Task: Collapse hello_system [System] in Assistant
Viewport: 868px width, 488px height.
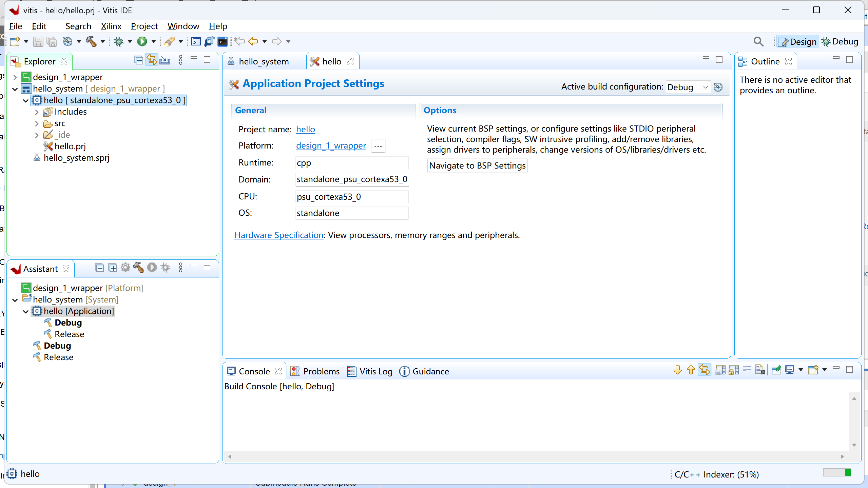Action: coord(15,300)
